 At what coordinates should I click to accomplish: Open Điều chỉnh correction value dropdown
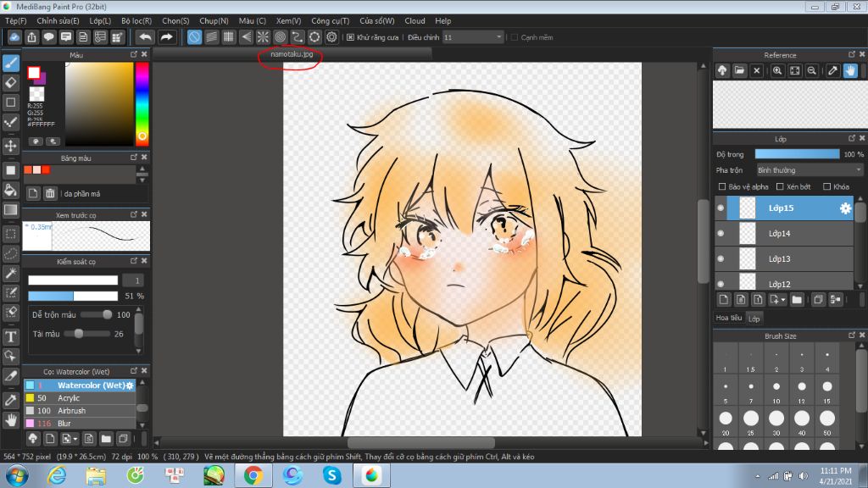(x=473, y=37)
